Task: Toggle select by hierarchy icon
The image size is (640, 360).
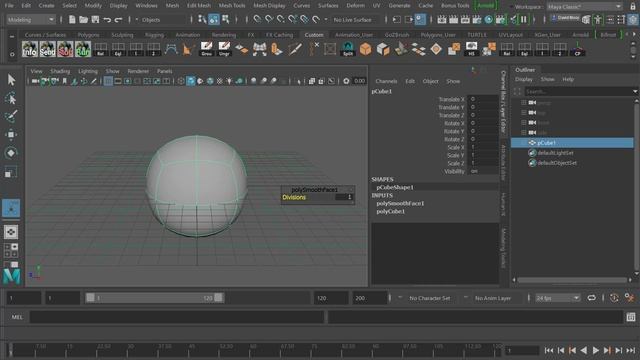Action: coord(202,19)
